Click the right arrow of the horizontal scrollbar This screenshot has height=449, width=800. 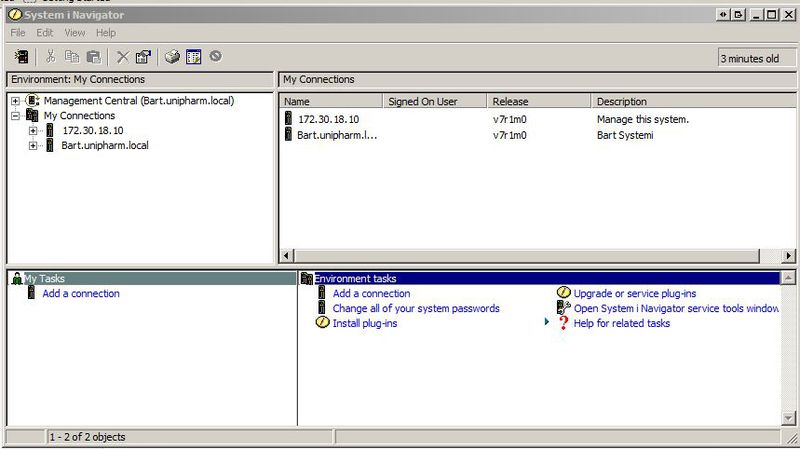tap(789, 255)
